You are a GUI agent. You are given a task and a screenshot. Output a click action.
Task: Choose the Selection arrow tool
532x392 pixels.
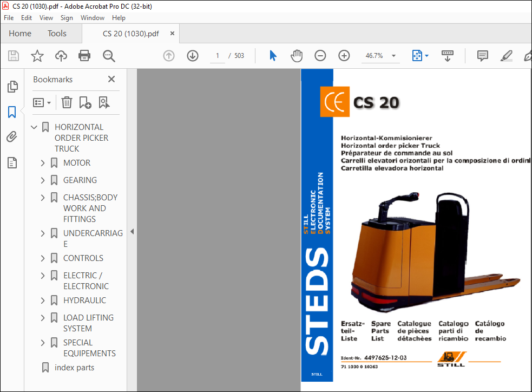pyautogui.click(x=273, y=56)
